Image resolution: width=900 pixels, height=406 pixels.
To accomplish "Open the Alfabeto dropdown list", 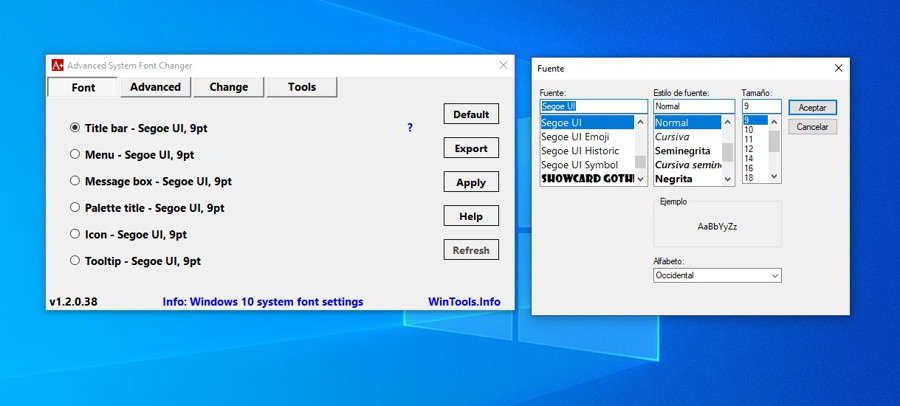I will [717, 275].
